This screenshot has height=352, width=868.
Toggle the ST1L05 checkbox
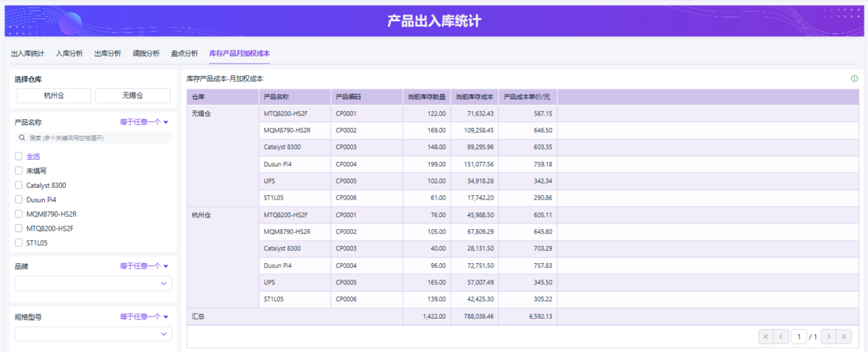(19, 243)
